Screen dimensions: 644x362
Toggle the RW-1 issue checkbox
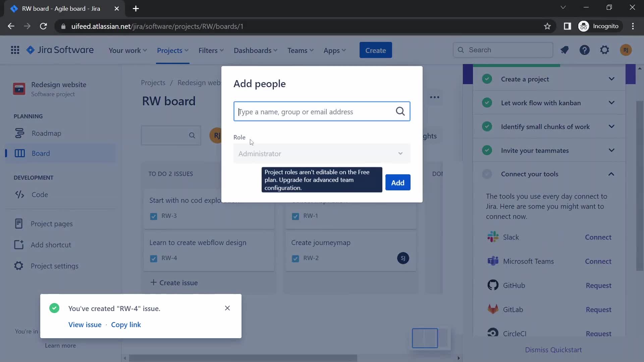295,216
